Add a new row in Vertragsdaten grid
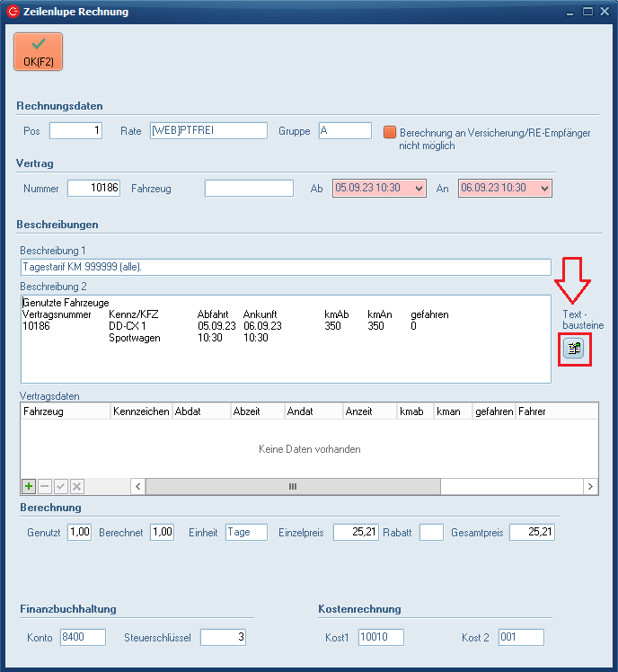The height and width of the screenshot is (672, 618). tap(29, 486)
